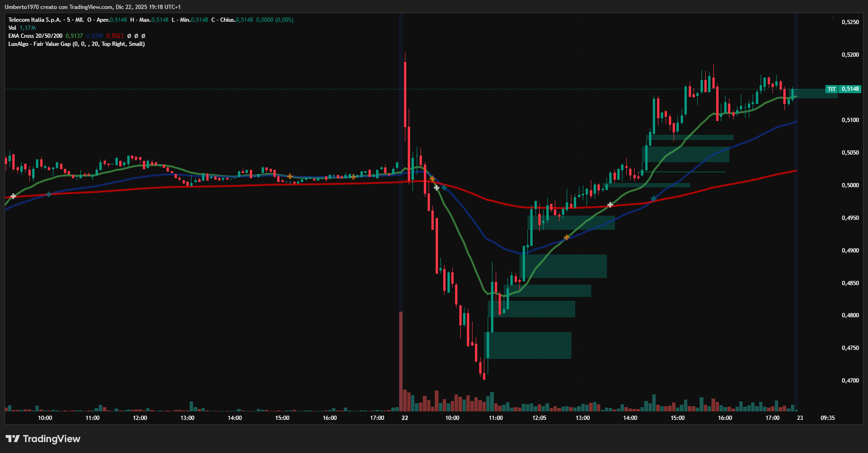
Task: Click the TradingView logo at the bottom
Action: point(43,439)
